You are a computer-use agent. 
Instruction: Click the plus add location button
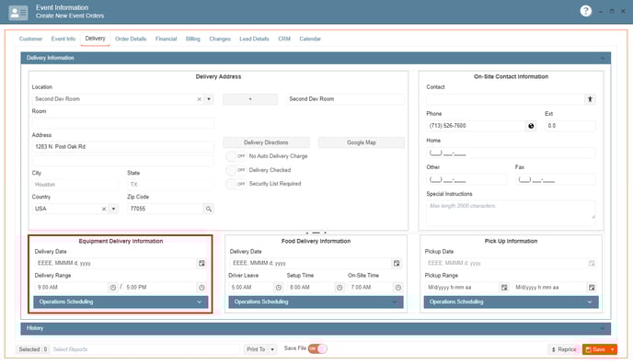tap(250, 99)
